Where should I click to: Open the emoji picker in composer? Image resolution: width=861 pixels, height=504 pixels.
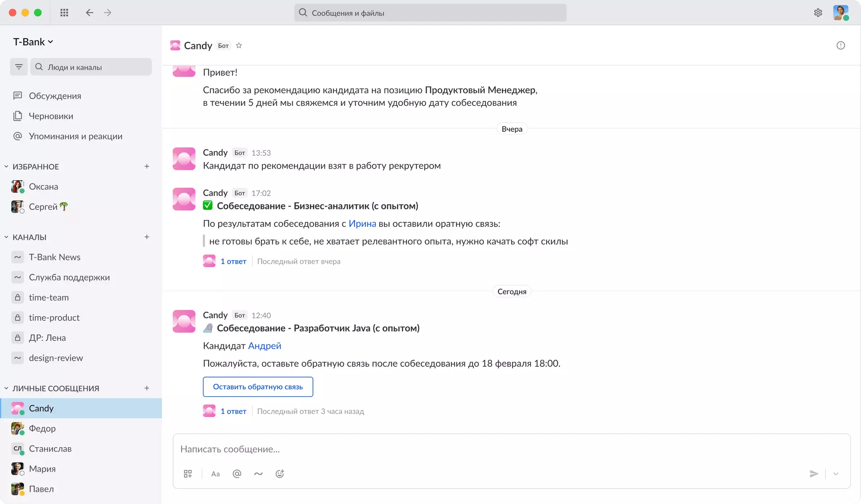[x=280, y=474]
